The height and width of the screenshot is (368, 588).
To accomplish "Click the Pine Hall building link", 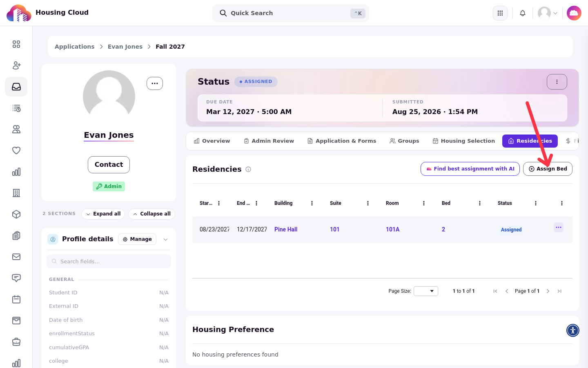I will [286, 229].
